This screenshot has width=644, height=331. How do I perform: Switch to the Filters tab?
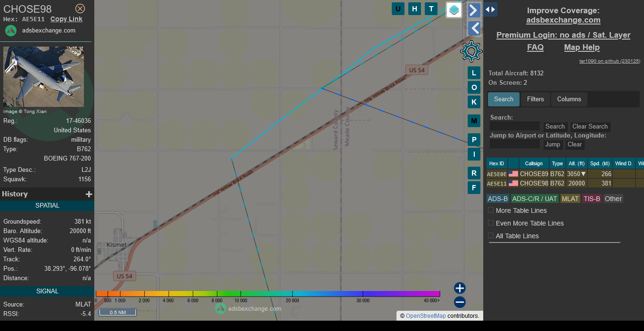pos(535,99)
